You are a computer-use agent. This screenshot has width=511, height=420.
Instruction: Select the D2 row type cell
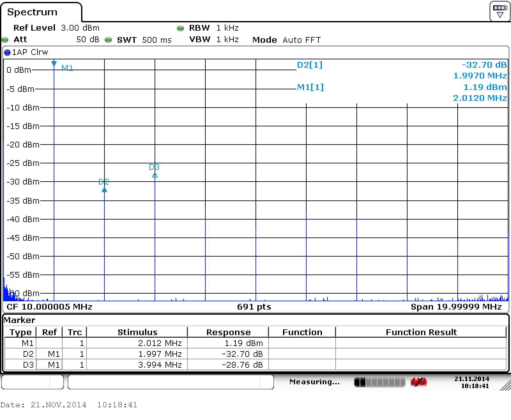pos(20,354)
